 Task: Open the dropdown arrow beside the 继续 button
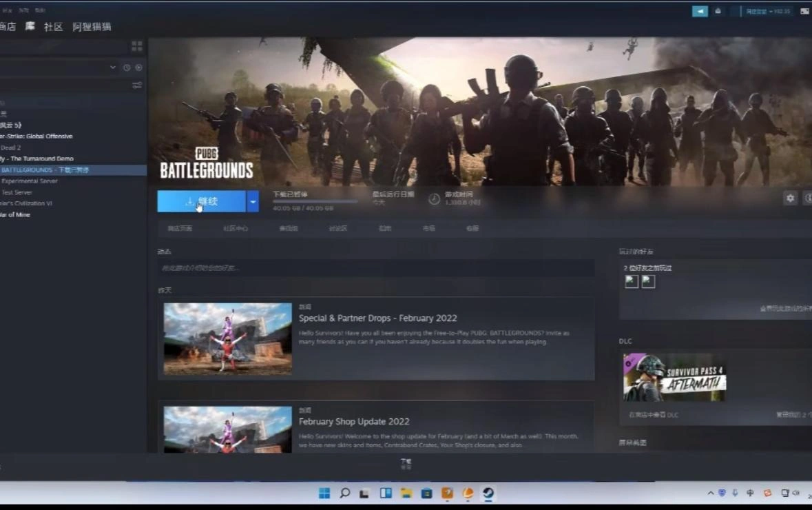click(253, 201)
